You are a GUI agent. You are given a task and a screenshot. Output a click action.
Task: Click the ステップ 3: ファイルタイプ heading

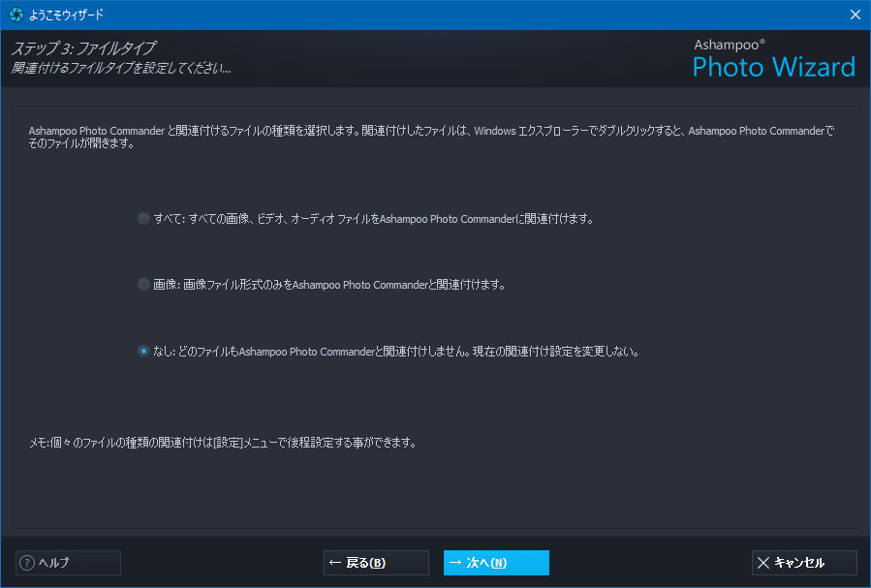[x=83, y=48]
